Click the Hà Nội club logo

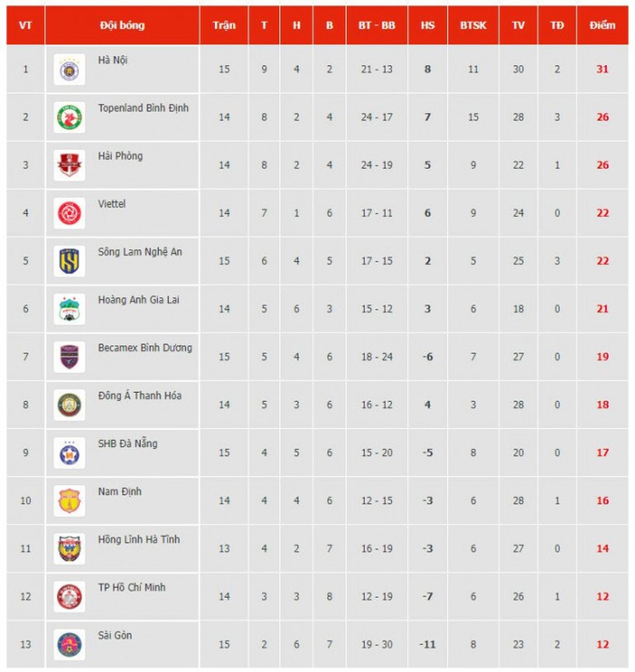69,70
